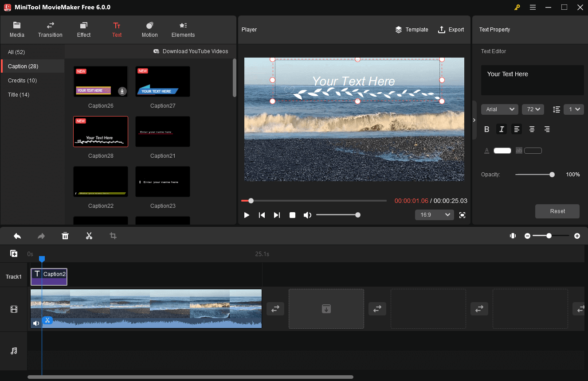Zoom in the timeline
The height and width of the screenshot is (381, 588).
pyautogui.click(x=577, y=236)
